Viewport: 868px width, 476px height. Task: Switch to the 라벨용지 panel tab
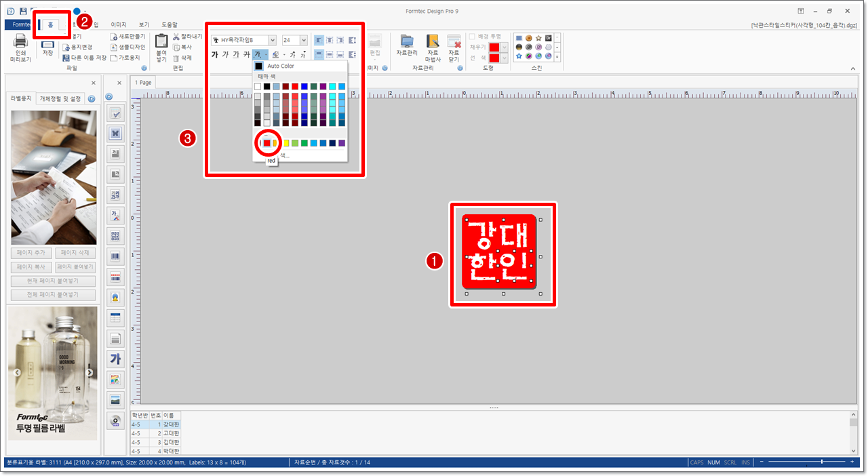click(x=20, y=99)
